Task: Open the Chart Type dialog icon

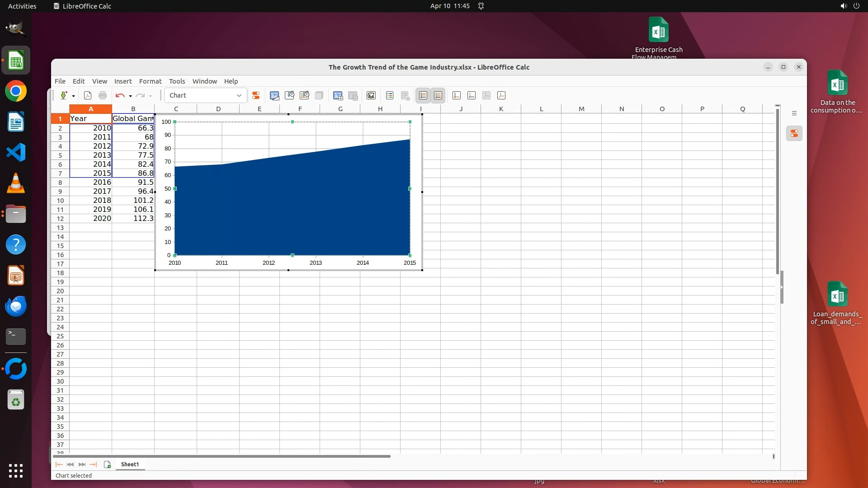Action: (x=274, y=95)
